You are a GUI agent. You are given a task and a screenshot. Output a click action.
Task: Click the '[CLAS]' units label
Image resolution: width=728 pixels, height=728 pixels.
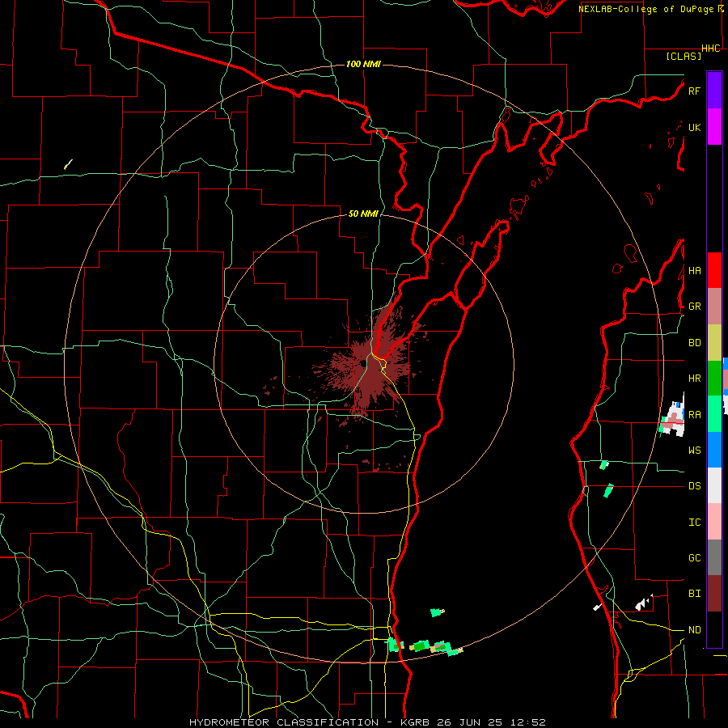click(x=684, y=57)
